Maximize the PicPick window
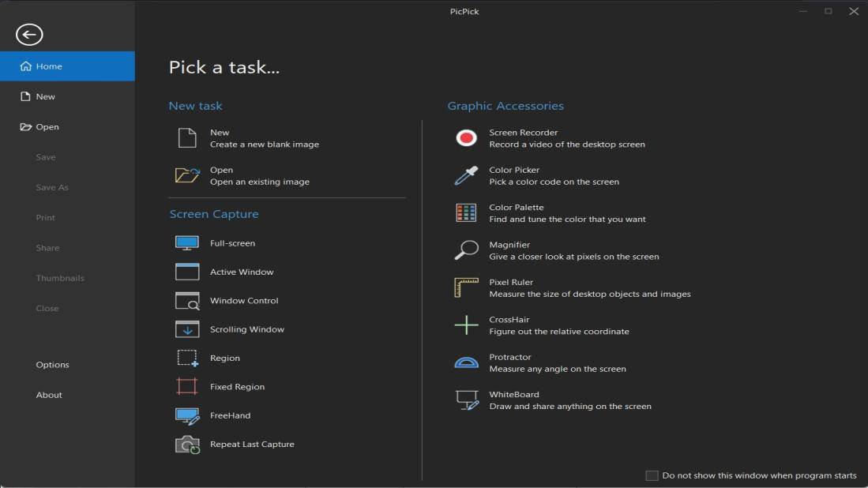This screenshot has height=488, width=868. (829, 11)
